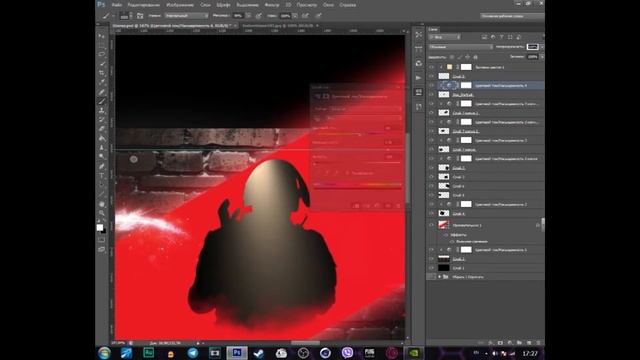Click the layer opacity value field
Viewport: 640px width, 360px height.
pyautogui.click(x=532, y=47)
